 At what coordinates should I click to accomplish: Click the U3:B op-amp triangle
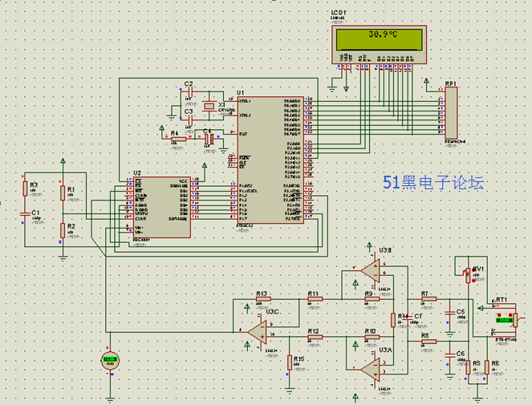point(369,271)
